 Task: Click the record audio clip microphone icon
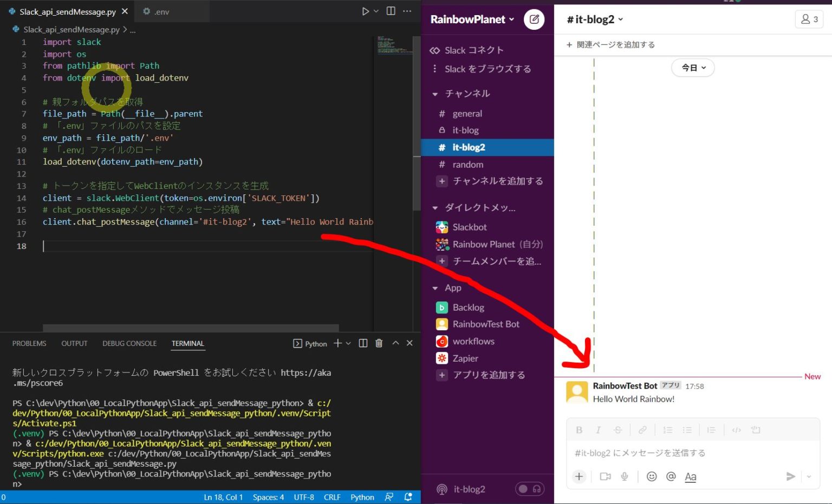click(x=625, y=476)
